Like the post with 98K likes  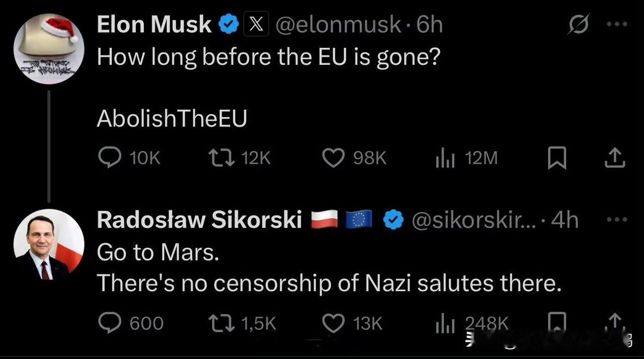(333, 158)
